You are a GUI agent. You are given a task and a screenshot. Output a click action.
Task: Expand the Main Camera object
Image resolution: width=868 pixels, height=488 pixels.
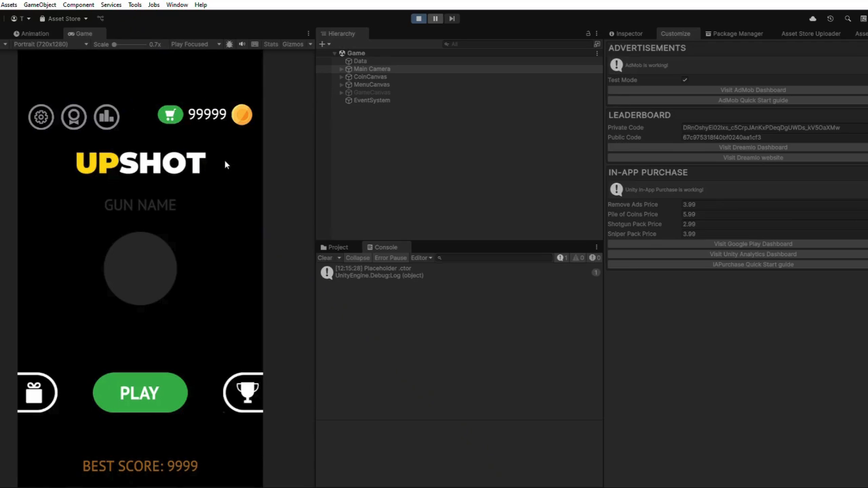pos(341,69)
